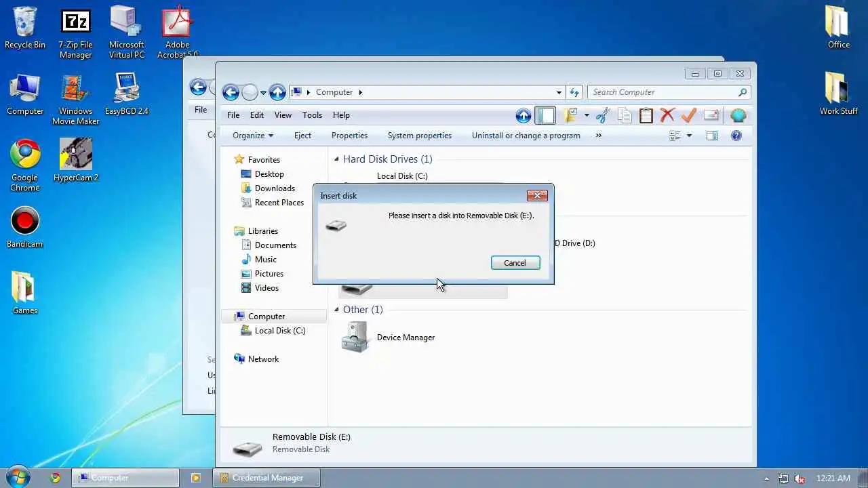Click the red X Delete icon
The height and width of the screenshot is (488, 868).
click(667, 116)
